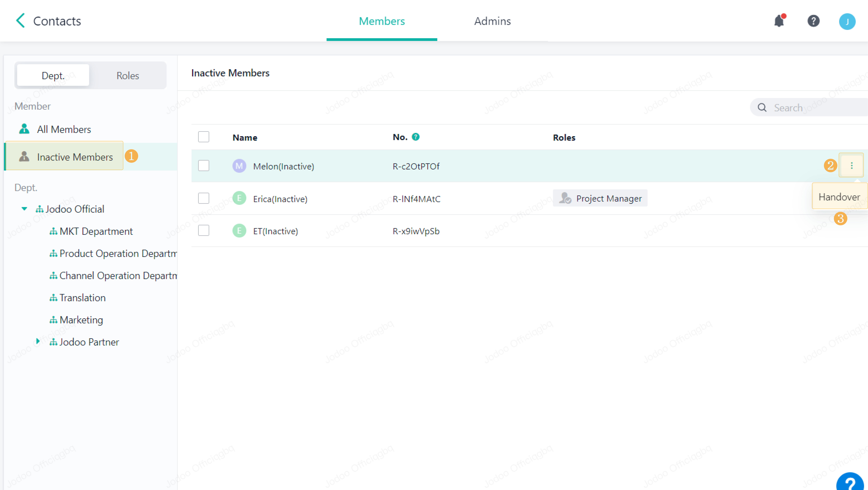Click the three-dot menu on Melon's row
Screen dimensions: 868x490
851,165
